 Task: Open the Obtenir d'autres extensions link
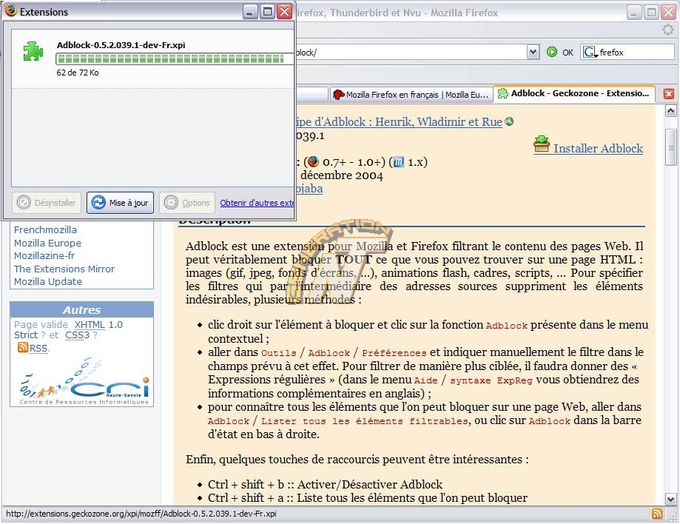click(x=257, y=203)
